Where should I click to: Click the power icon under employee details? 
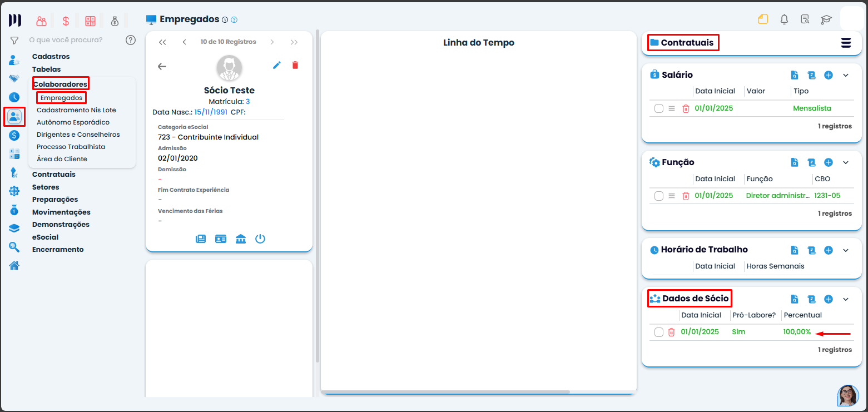pyautogui.click(x=260, y=239)
